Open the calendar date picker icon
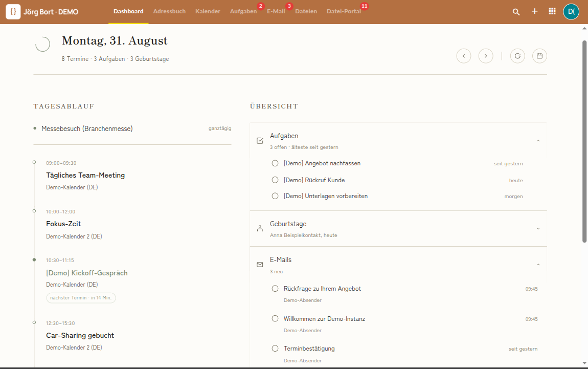 [x=539, y=56]
